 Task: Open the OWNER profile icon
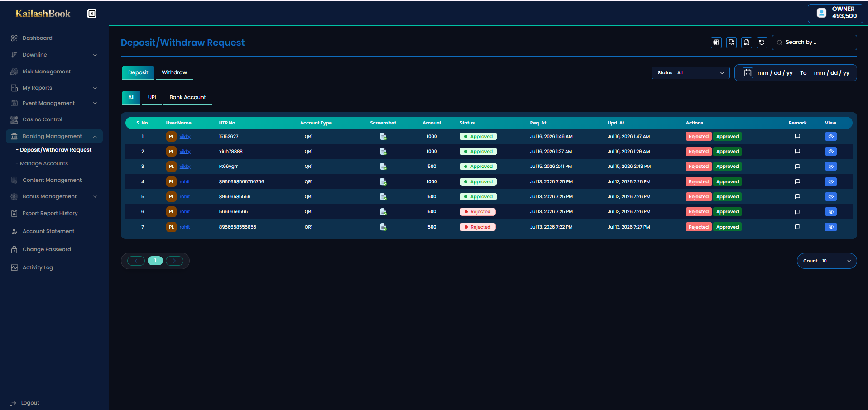(x=821, y=13)
